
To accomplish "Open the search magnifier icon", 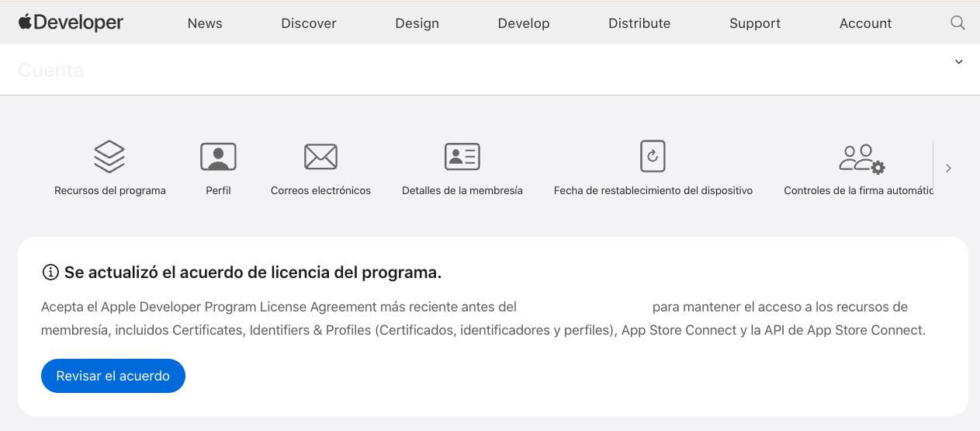I will (957, 23).
